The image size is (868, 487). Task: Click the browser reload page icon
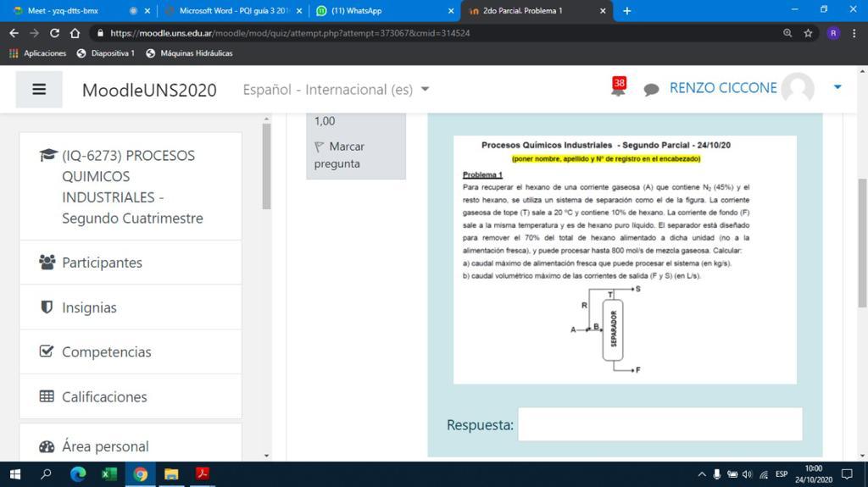pos(55,33)
